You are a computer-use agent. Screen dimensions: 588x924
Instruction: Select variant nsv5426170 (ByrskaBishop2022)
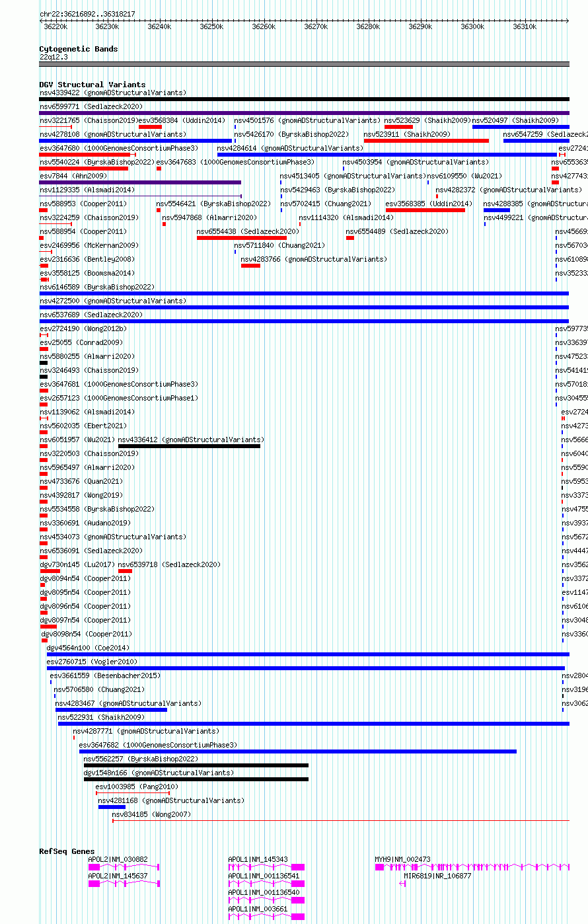(291, 134)
